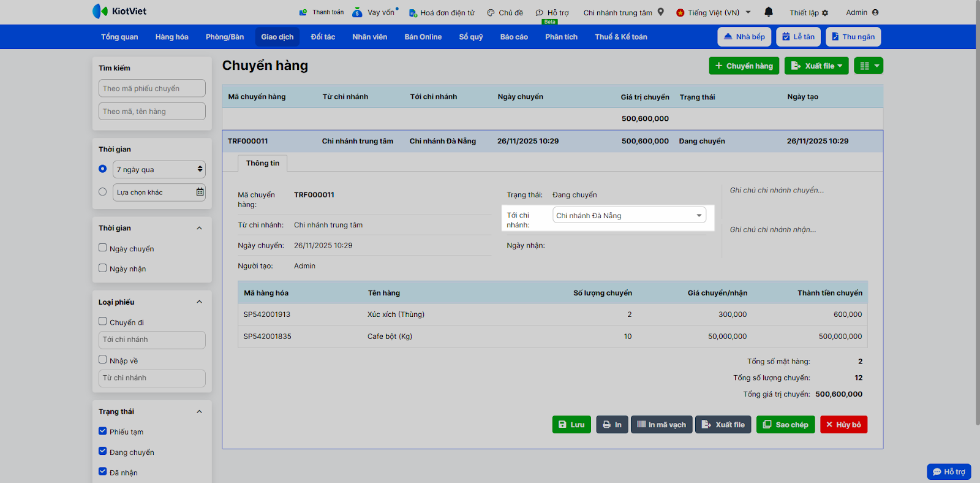The image size is (980, 483).
Task: Open the column display options dropdown
Action: coord(869,66)
